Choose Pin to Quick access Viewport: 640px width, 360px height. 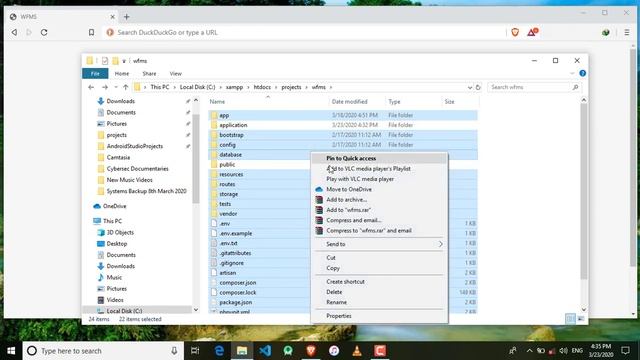click(379, 158)
